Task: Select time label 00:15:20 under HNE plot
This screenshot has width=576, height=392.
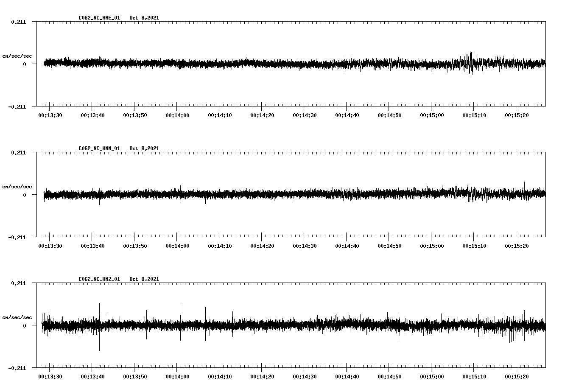Action: click(517, 115)
